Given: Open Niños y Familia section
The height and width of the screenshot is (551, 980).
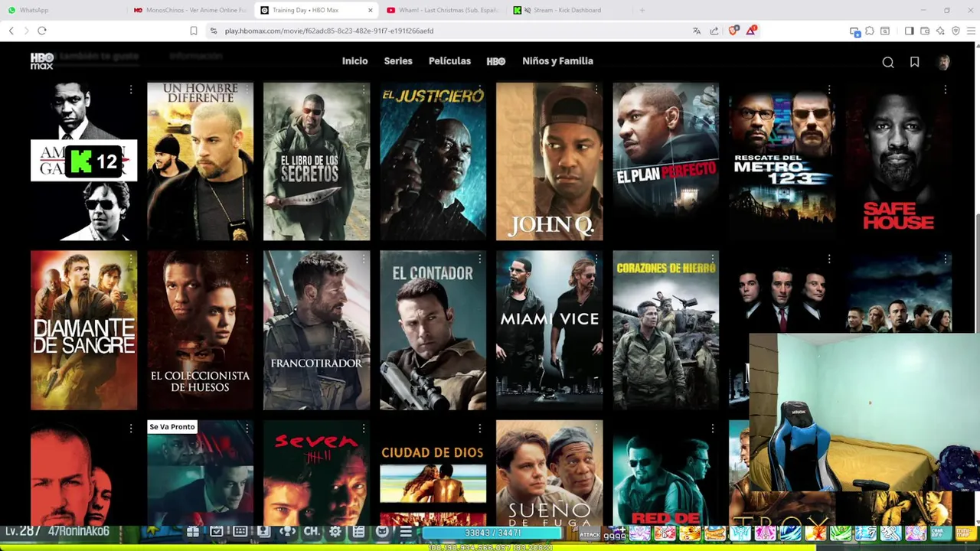Looking at the screenshot, I should click(557, 61).
